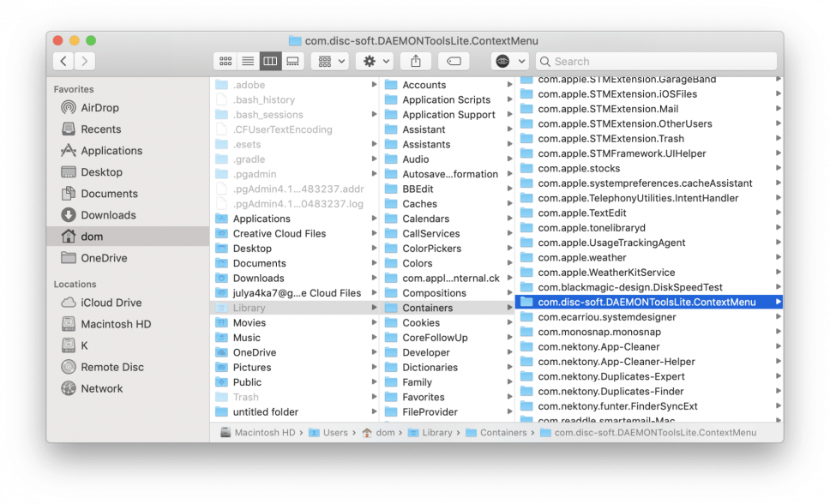Switch to icon view in the toolbar
The width and height of the screenshot is (830, 504).
click(x=226, y=61)
